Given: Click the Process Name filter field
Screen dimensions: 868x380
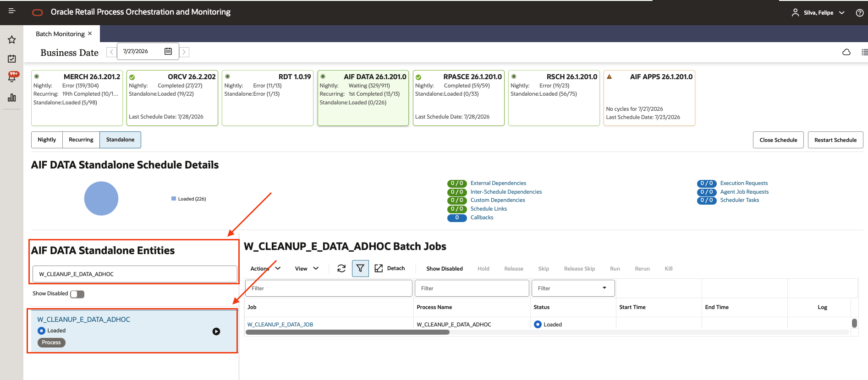Looking at the screenshot, I should click(472, 288).
